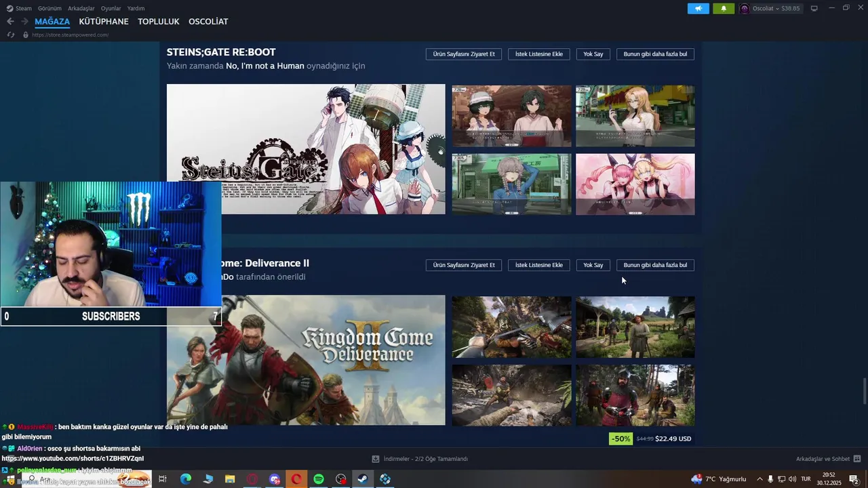Open Windows notification center icon
Screen dimensions: 868x488
click(x=854, y=479)
